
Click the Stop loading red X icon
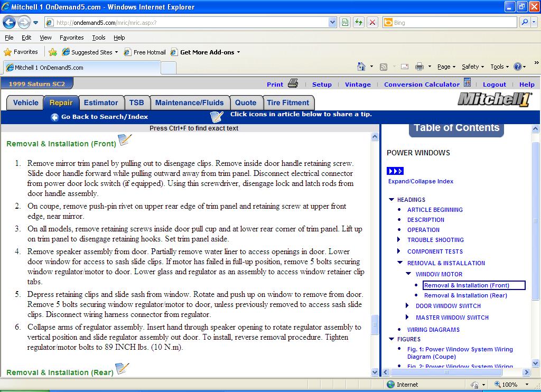(x=372, y=23)
